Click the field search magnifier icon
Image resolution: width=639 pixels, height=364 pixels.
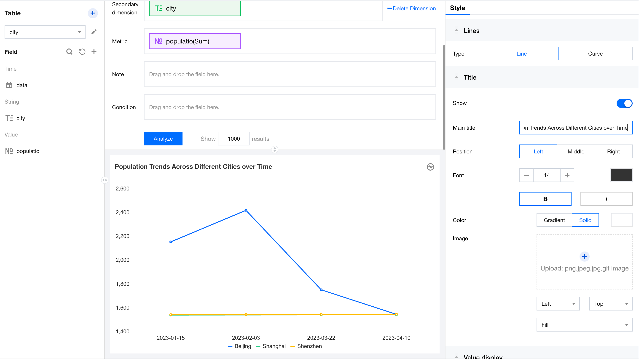pos(69,52)
